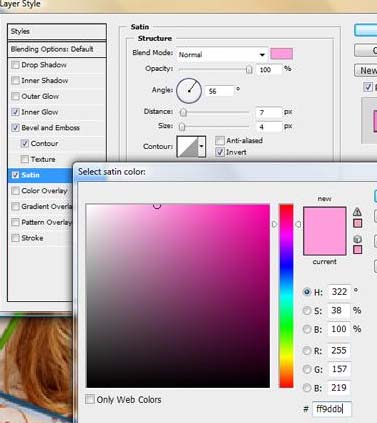Uncheck the Bevel and Emboss checkbox
377x423 pixels.
[15, 128]
